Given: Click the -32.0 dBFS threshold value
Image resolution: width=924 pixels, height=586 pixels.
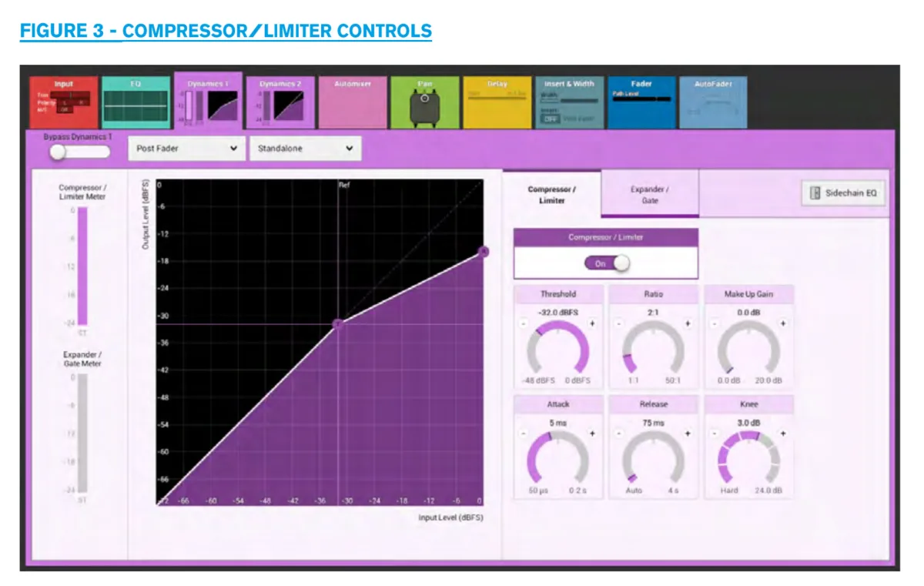Looking at the screenshot, I should [x=558, y=312].
